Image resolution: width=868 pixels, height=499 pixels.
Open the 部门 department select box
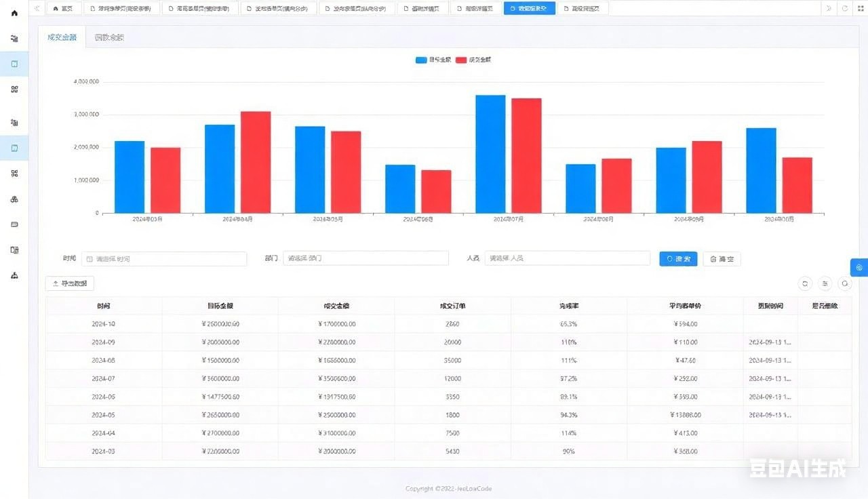[x=366, y=258]
